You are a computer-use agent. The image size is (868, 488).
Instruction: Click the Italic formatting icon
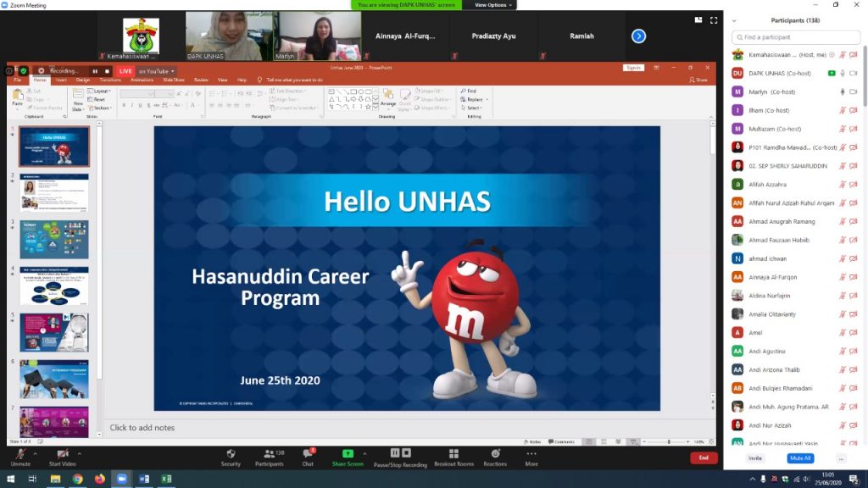[131, 104]
